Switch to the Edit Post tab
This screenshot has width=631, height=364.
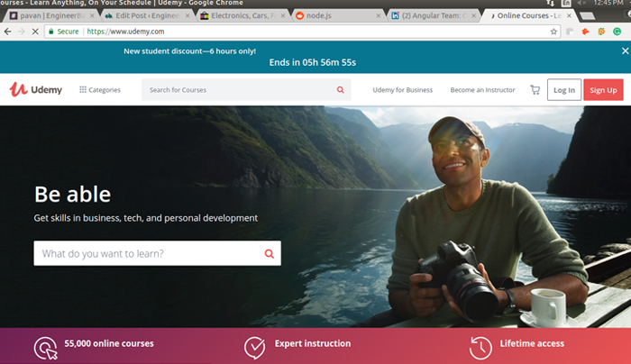tap(147, 15)
